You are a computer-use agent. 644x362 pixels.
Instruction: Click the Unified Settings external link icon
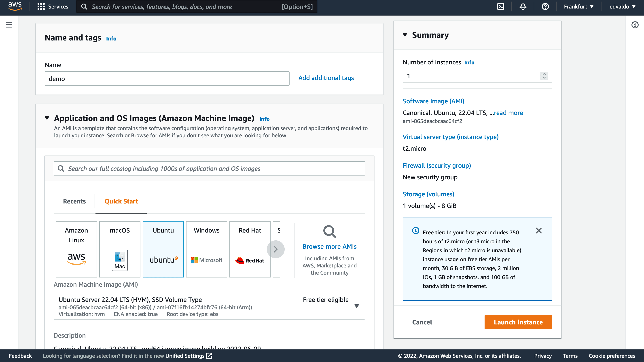(x=209, y=356)
